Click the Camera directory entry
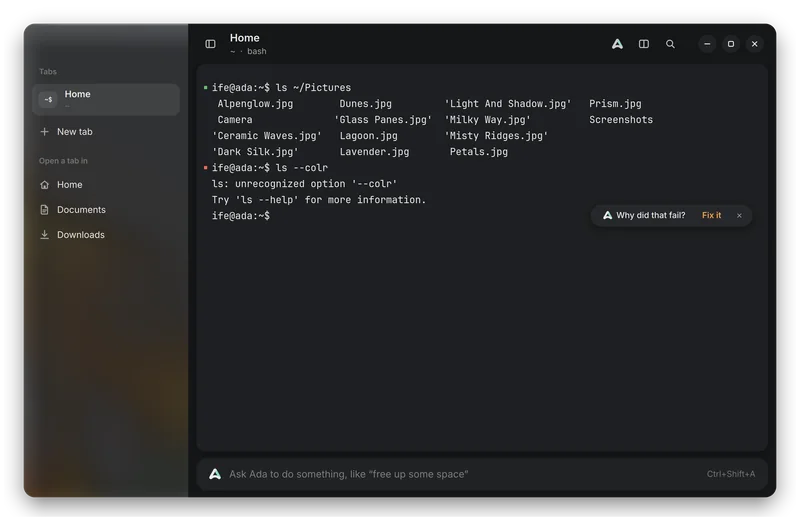This screenshot has width=800, height=521. click(x=235, y=119)
